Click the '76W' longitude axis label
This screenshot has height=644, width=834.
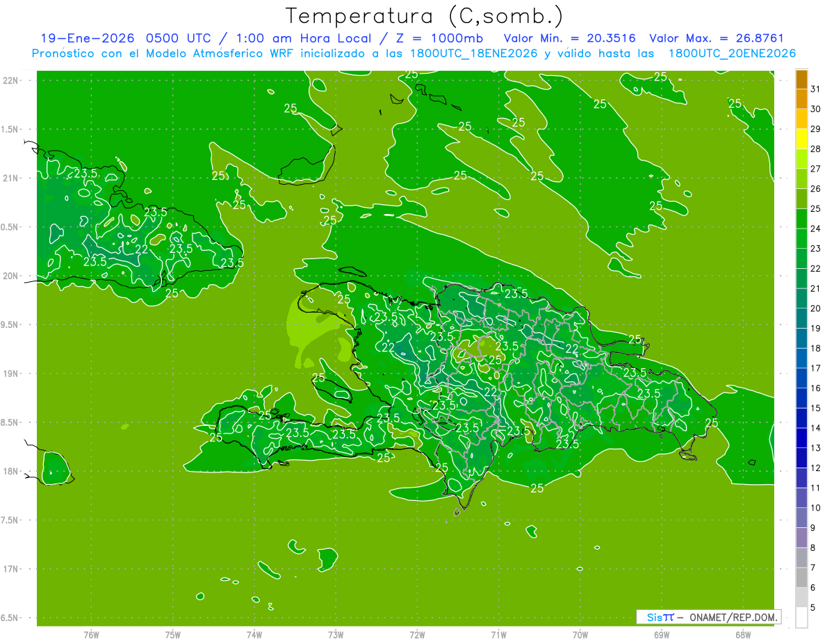click(x=91, y=635)
